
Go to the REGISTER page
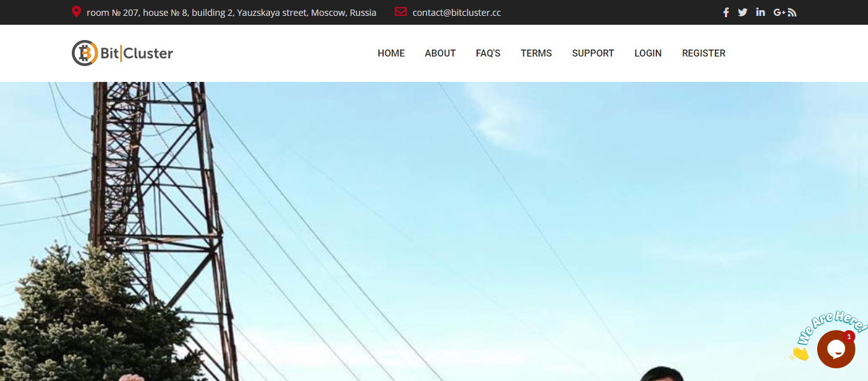[x=703, y=53]
